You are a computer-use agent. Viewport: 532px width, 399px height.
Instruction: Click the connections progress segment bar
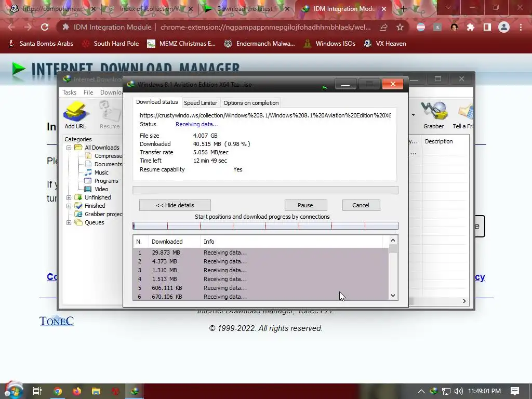tap(265, 226)
